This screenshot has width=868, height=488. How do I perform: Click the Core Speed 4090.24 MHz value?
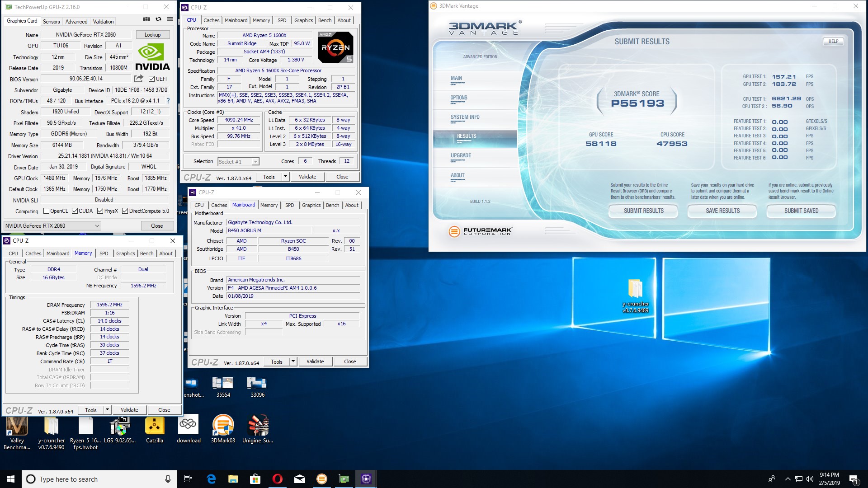(239, 120)
